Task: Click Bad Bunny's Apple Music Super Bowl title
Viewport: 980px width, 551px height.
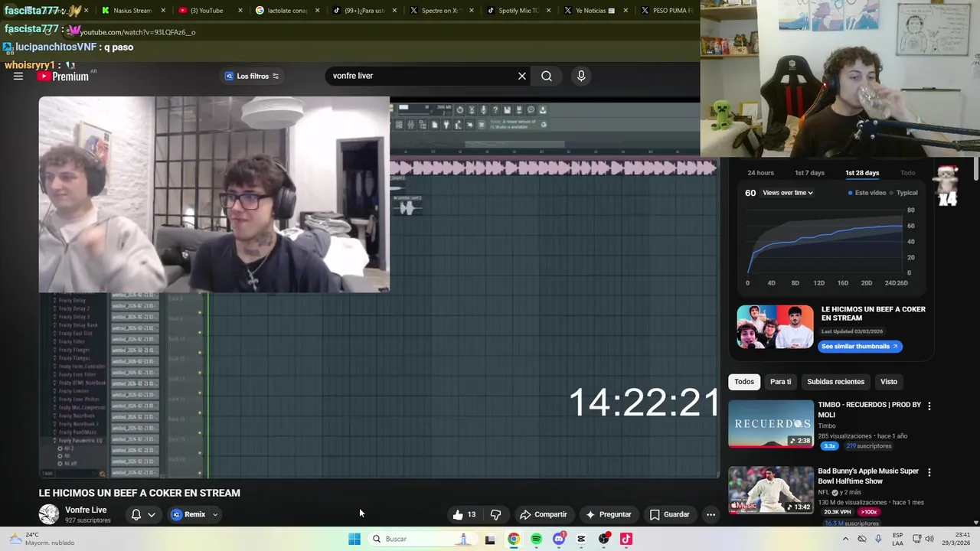Action: coord(868,476)
